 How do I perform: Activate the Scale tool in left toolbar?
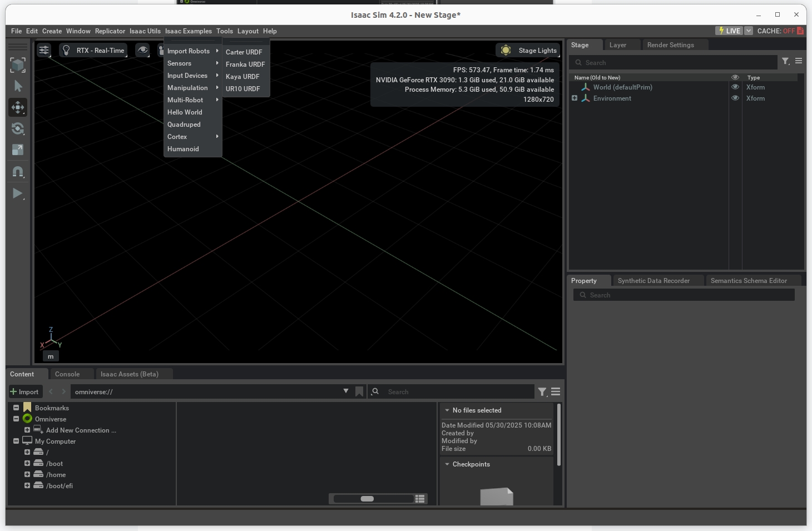point(18,150)
